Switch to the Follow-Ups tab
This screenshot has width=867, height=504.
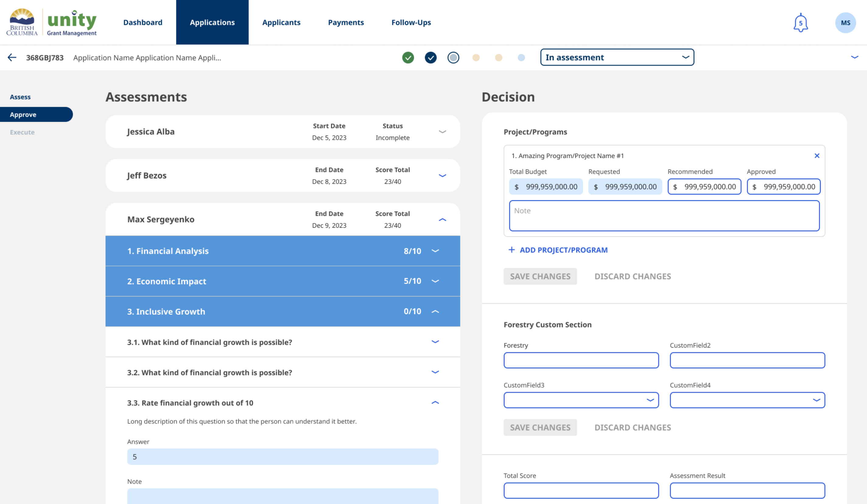411,22
